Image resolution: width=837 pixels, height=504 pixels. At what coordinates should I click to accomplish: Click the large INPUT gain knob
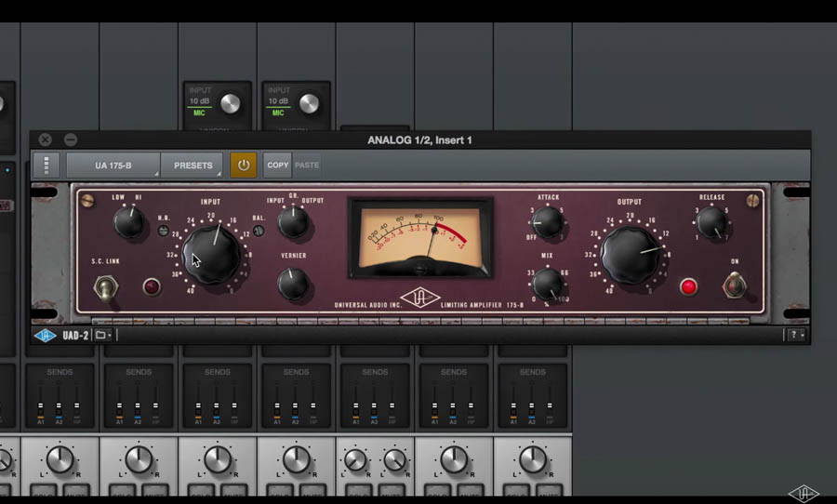(211, 254)
